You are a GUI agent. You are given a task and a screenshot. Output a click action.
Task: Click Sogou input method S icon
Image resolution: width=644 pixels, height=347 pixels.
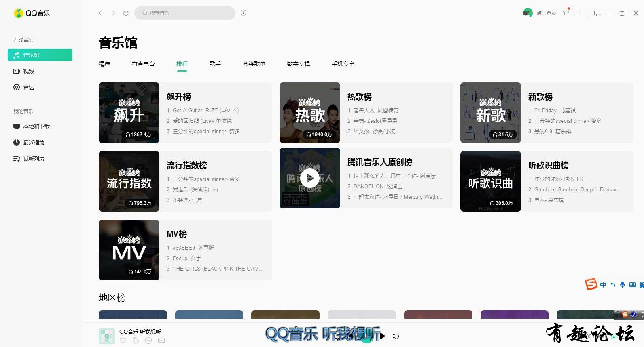coord(591,284)
